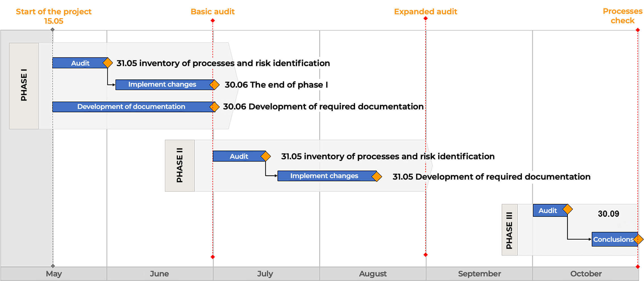Select the September month header
644x281 pixels.
479,274
